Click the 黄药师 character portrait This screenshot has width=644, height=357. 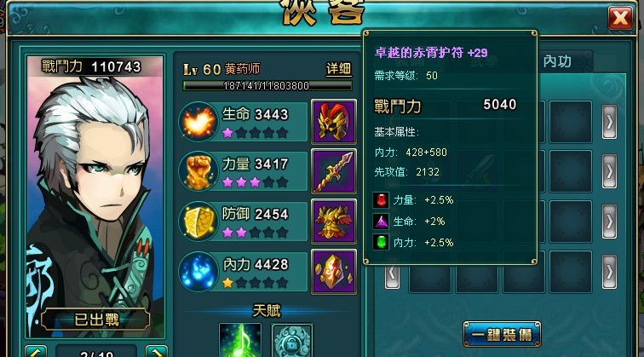95,197
